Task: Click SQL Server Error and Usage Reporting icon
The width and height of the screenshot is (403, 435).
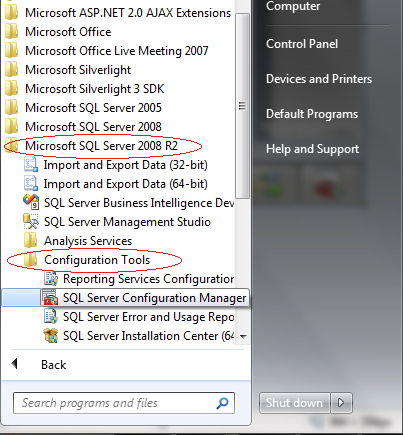Action: 51,317
